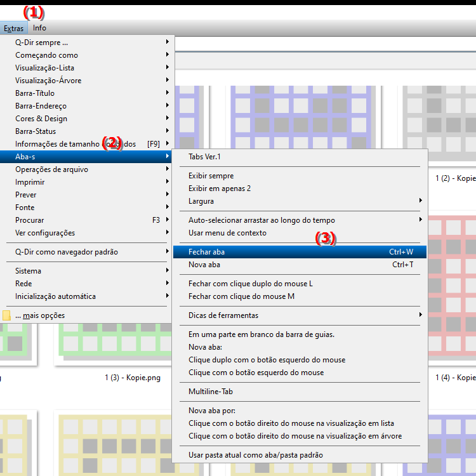Toggle Exibir em apenas 2 option
Image resolution: width=476 pixels, height=476 pixels.
(300, 188)
